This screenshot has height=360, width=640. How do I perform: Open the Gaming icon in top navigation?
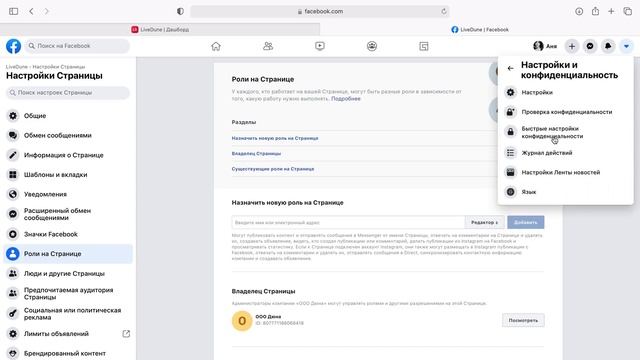pos(424,46)
